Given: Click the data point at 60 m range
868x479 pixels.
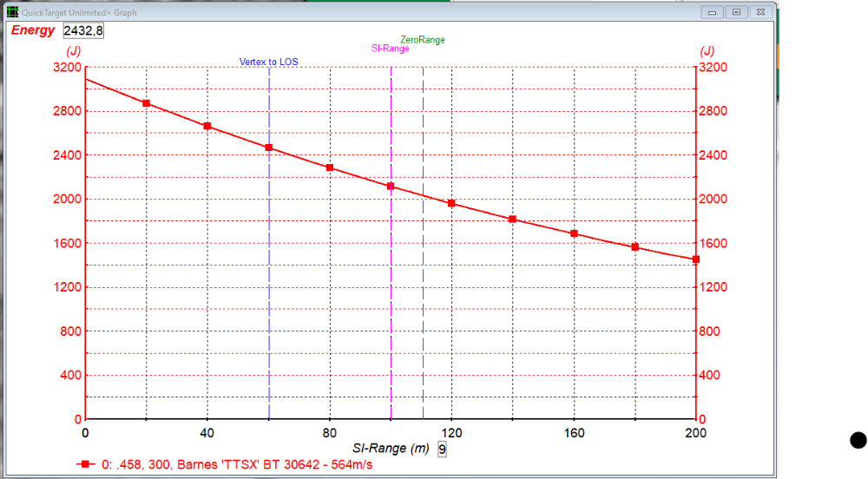Looking at the screenshot, I should pyautogui.click(x=268, y=148).
